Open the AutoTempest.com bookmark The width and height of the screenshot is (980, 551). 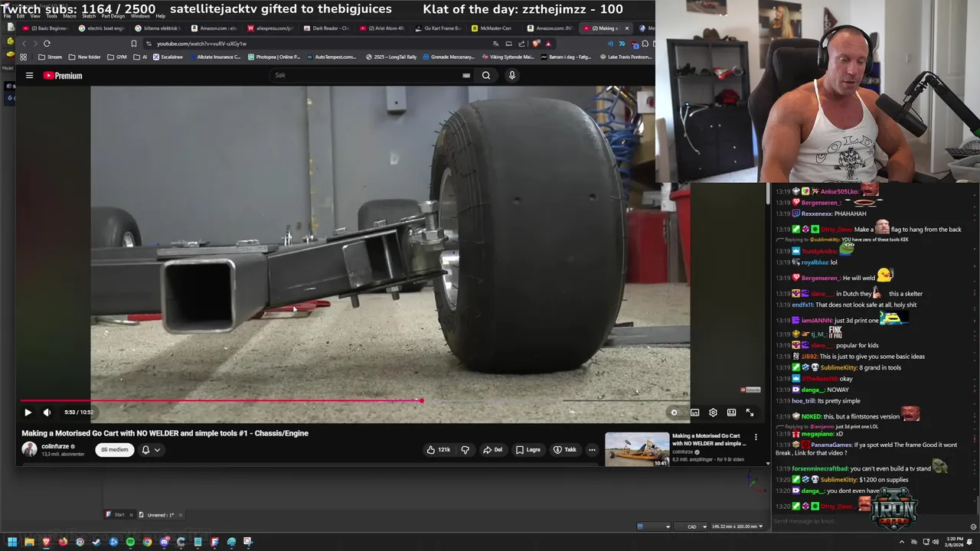331,57
